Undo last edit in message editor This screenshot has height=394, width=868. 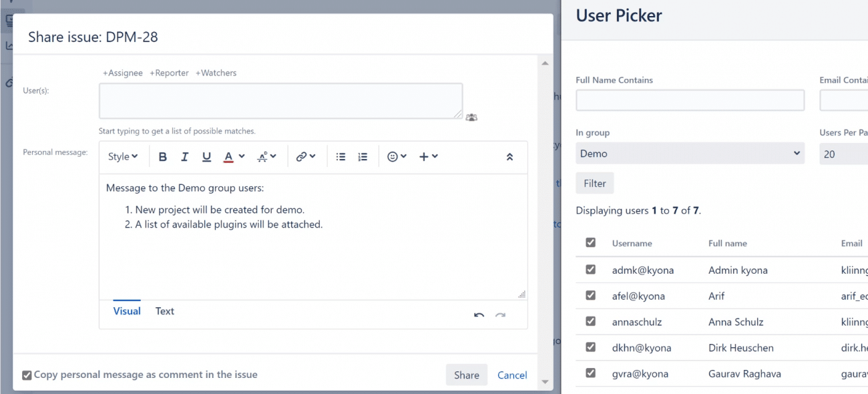click(x=479, y=315)
